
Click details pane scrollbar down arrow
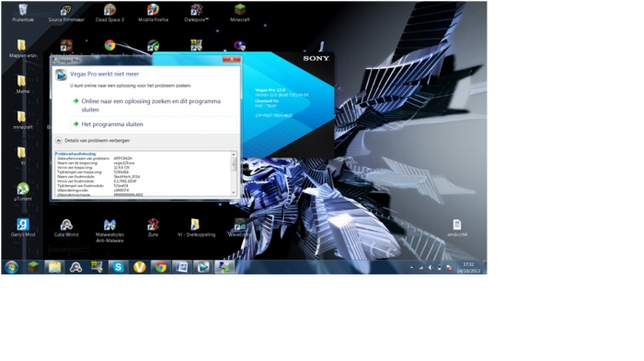click(234, 192)
